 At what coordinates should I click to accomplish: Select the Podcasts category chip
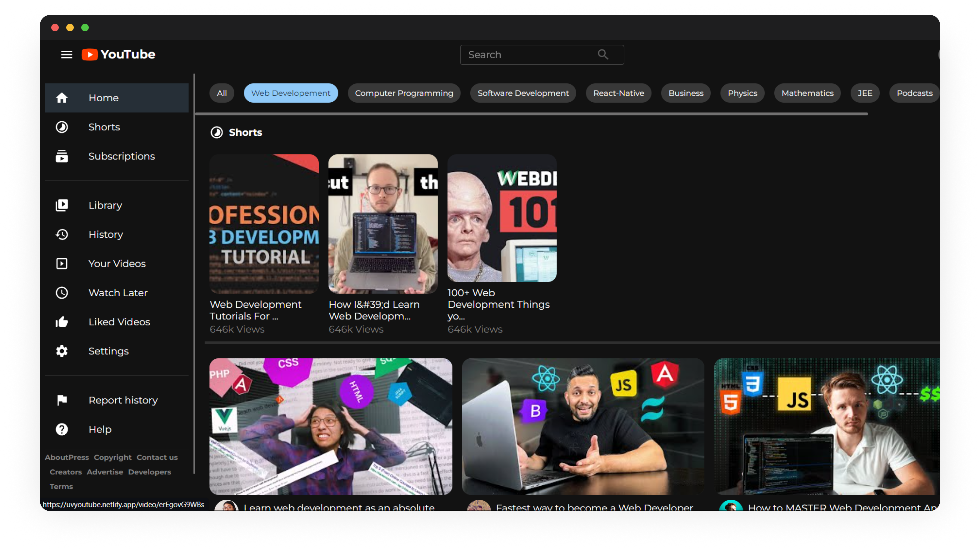914,93
